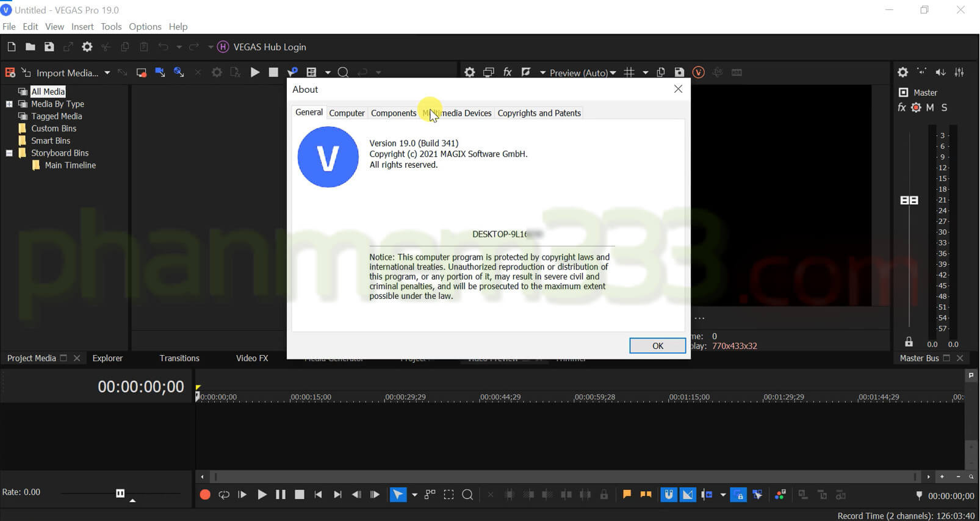
Task: Create a new project with toolbar icon
Action: 11,47
